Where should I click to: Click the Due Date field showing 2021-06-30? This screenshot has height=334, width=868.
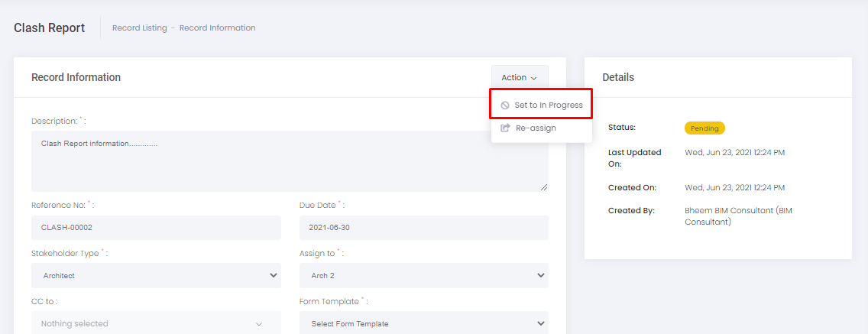click(423, 228)
